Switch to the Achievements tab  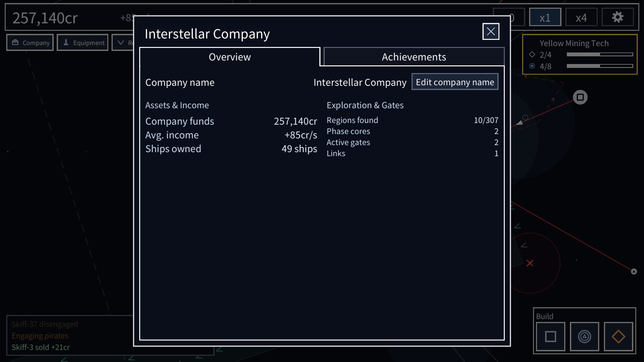tap(414, 57)
